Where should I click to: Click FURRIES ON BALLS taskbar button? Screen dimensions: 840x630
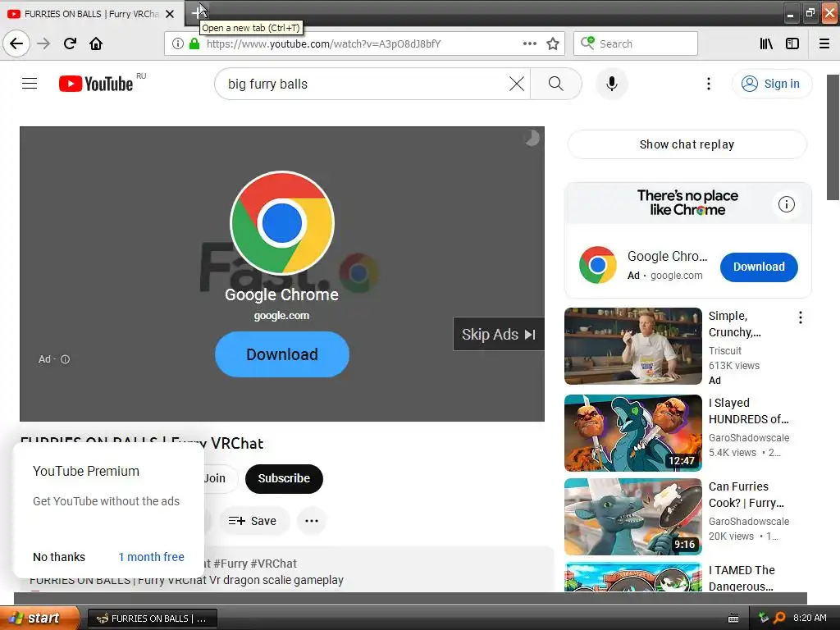pyautogui.click(x=152, y=619)
